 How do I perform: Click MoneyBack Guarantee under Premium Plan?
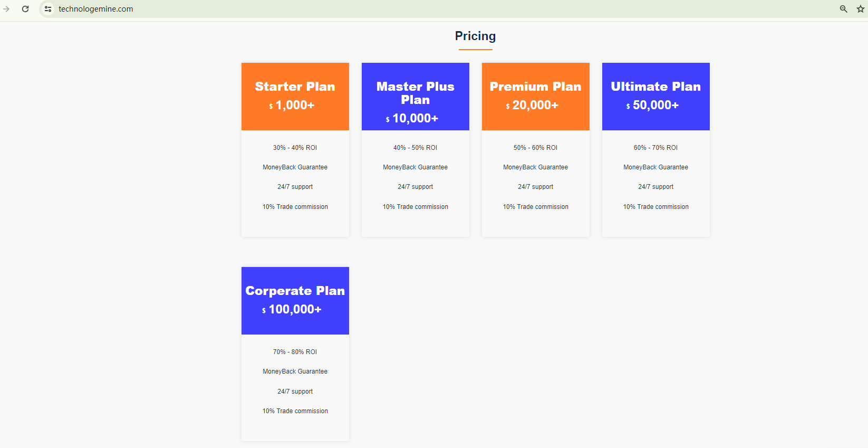[535, 167]
